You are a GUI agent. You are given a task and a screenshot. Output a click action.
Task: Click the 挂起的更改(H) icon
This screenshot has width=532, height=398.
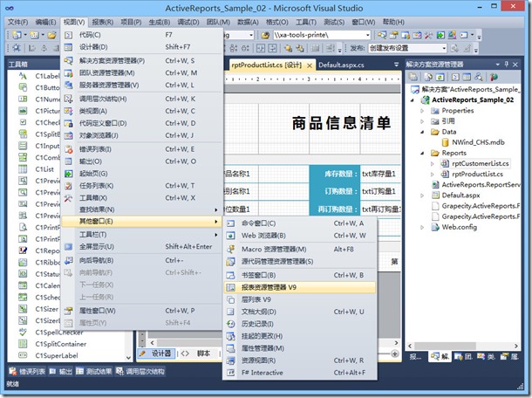(231, 336)
